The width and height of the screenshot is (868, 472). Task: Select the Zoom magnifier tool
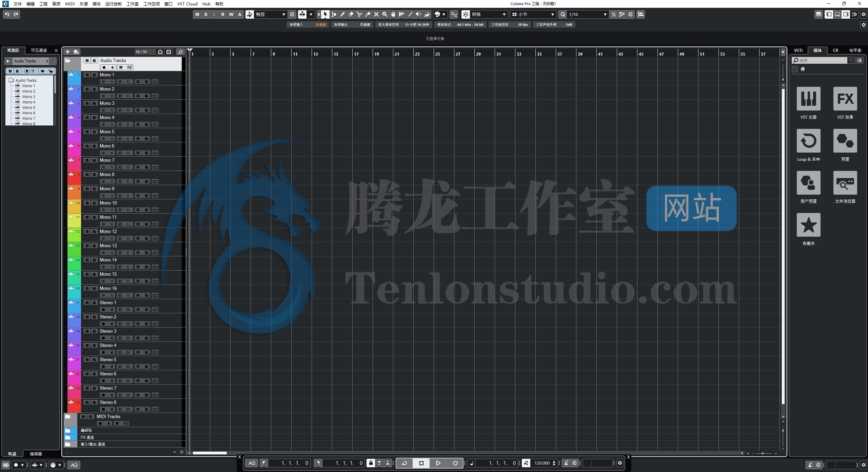click(385, 14)
